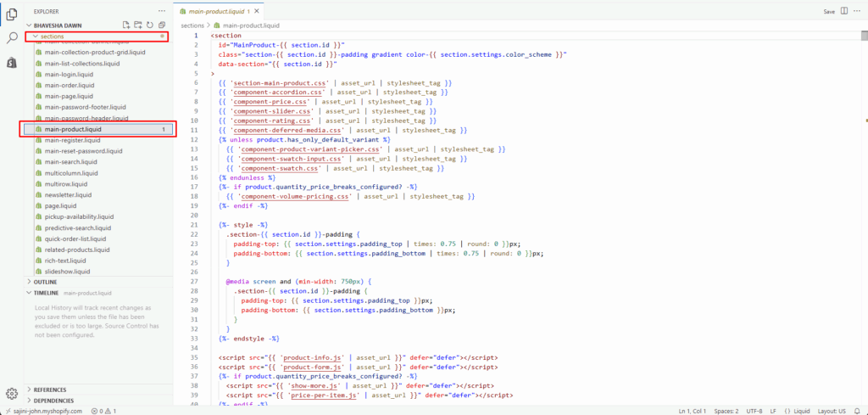868x415 pixels.
Task: Expand the Dependencies panel
Action: click(x=53, y=401)
